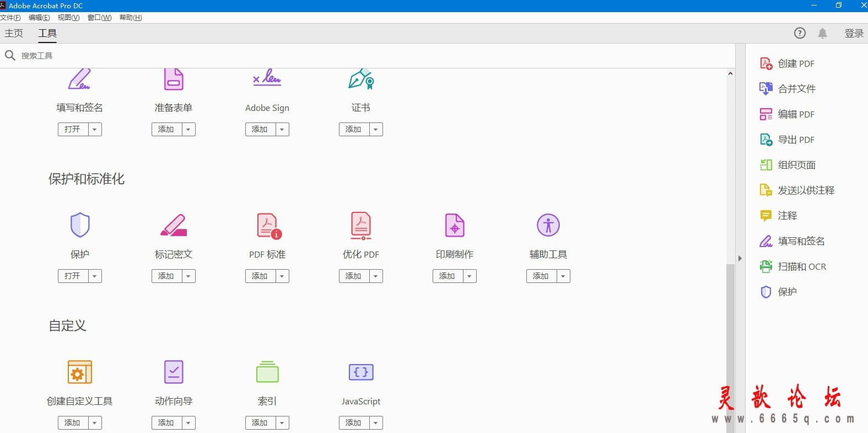Open the 视图(V) menu
This screenshot has width=868, height=433.
click(68, 18)
